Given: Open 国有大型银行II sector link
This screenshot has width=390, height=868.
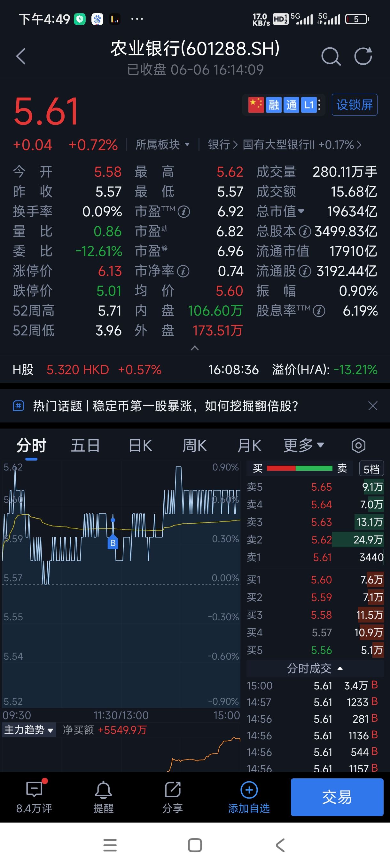Looking at the screenshot, I should coord(302,145).
